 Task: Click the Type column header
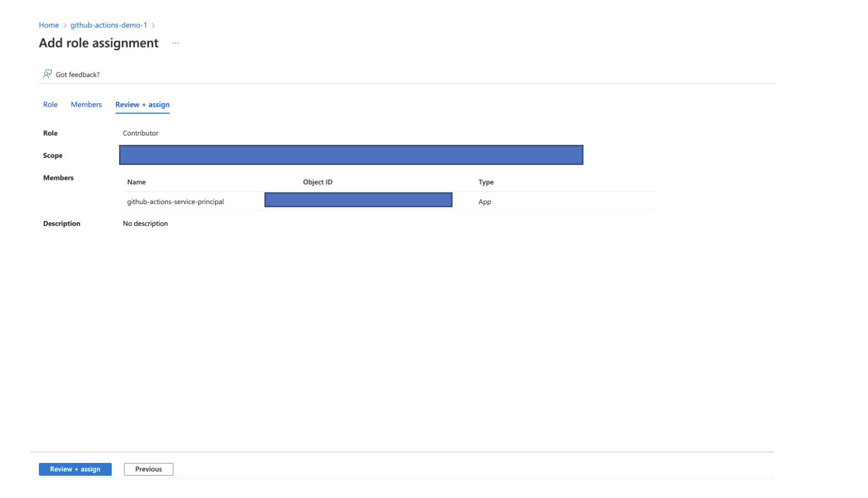pyautogui.click(x=486, y=182)
